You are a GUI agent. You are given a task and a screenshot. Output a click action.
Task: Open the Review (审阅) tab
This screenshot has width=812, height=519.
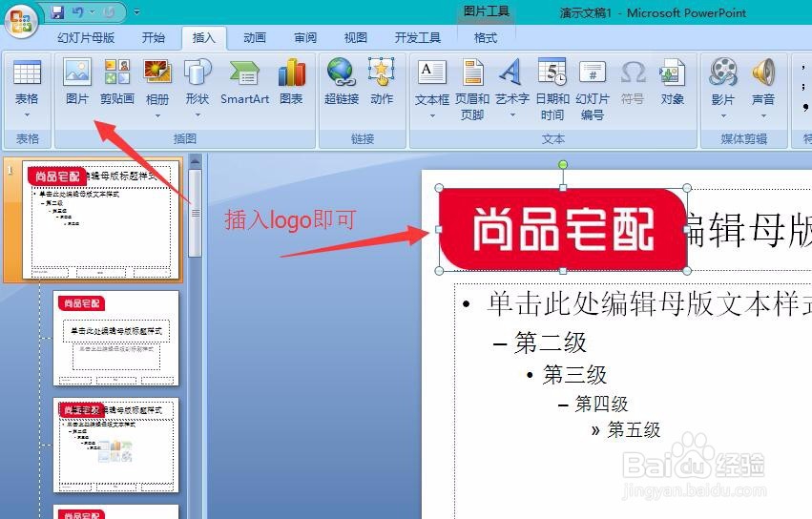pos(305,38)
